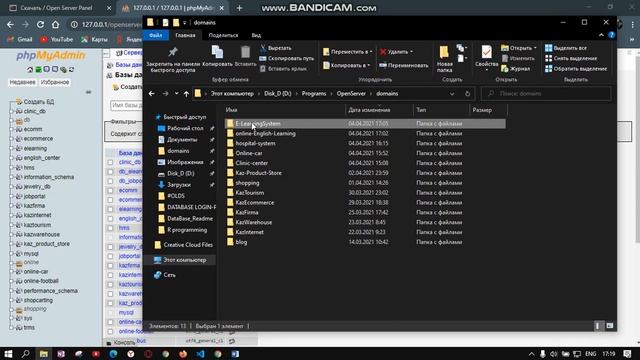Click Disk_D (D:) in the address breadcrumb
The width and height of the screenshot is (640, 360).
tap(278, 93)
